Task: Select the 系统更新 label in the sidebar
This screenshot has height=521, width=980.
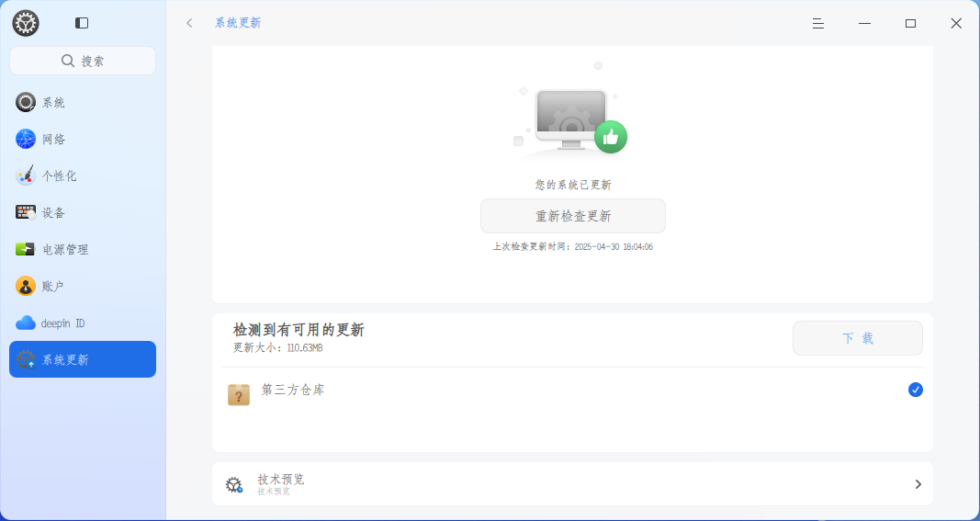Action: 65,360
